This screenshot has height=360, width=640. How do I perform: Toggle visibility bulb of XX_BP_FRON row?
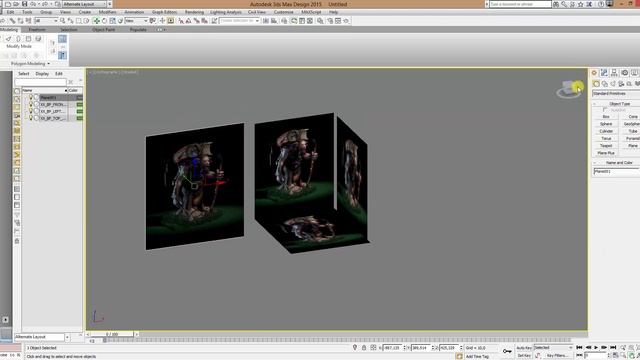point(30,104)
